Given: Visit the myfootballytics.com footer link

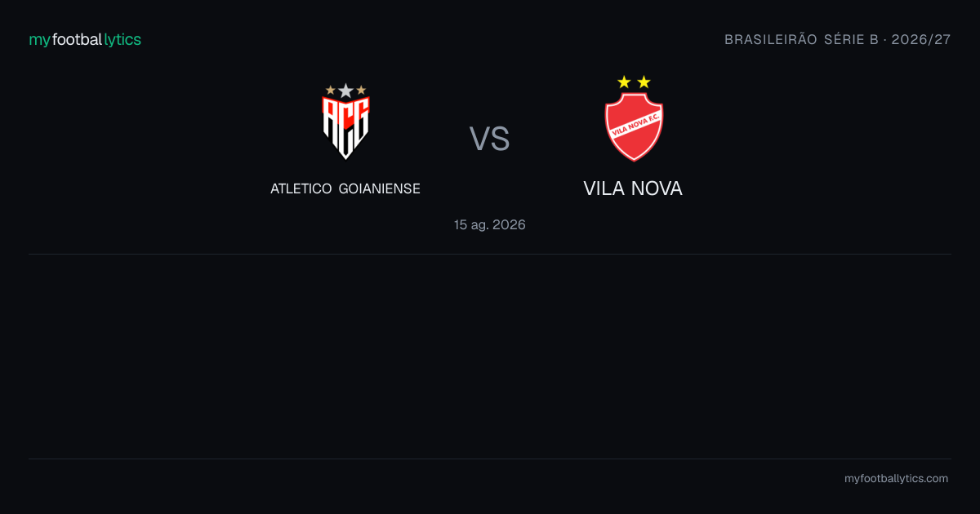Looking at the screenshot, I should [896, 479].
